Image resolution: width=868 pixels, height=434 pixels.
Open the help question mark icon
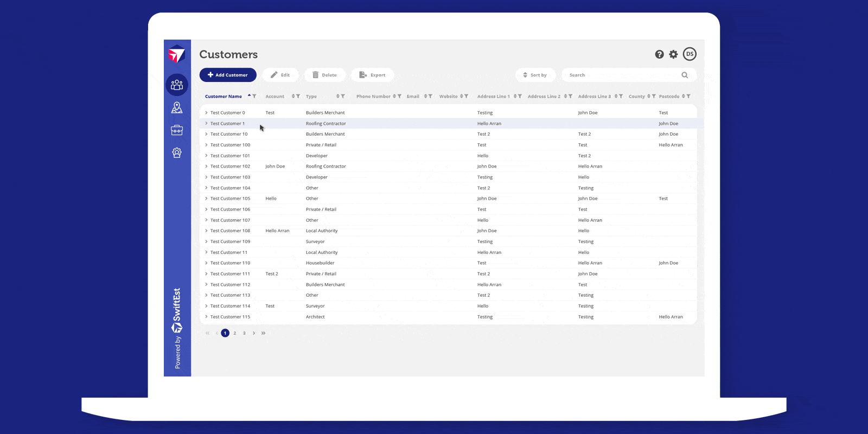(659, 54)
